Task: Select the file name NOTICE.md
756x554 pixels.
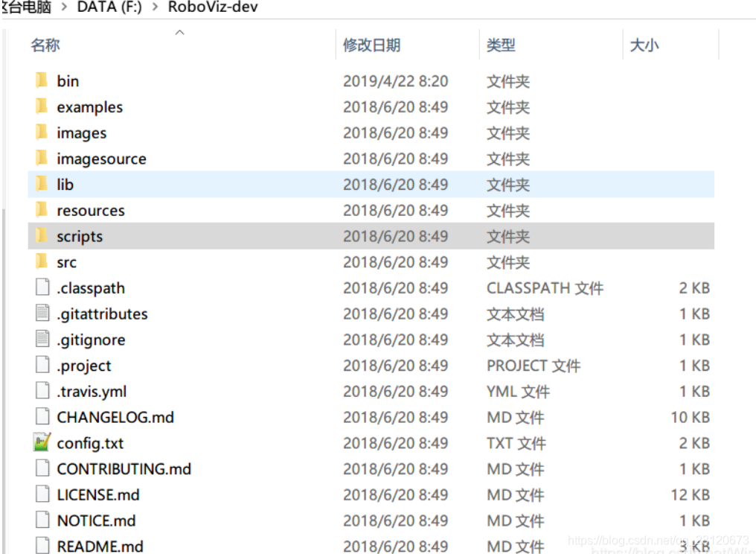Action: point(96,520)
